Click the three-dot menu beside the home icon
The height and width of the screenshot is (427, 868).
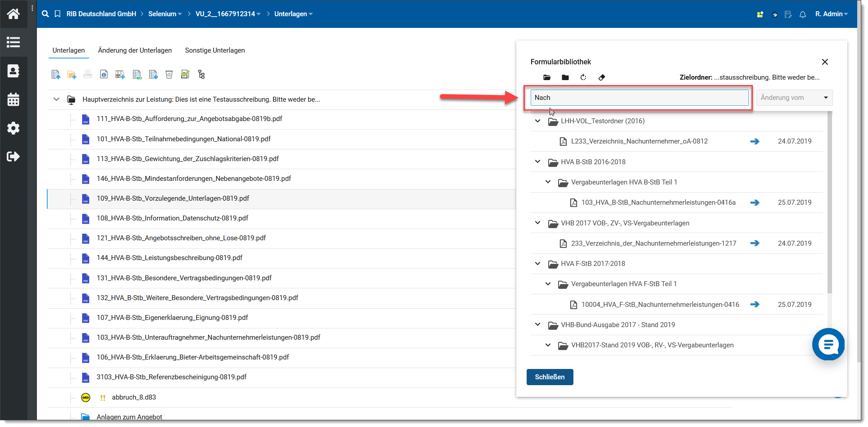click(32, 8)
